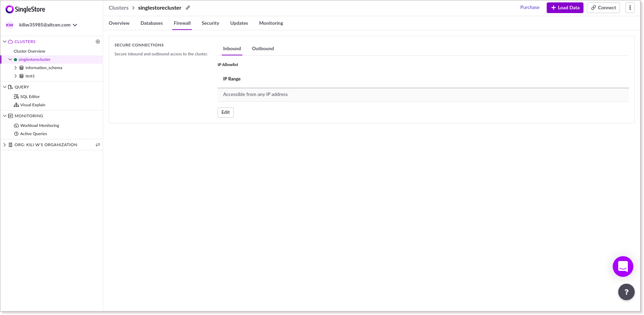Click the KW avatar badge
The height and width of the screenshot is (315, 644).
coord(9,25)
